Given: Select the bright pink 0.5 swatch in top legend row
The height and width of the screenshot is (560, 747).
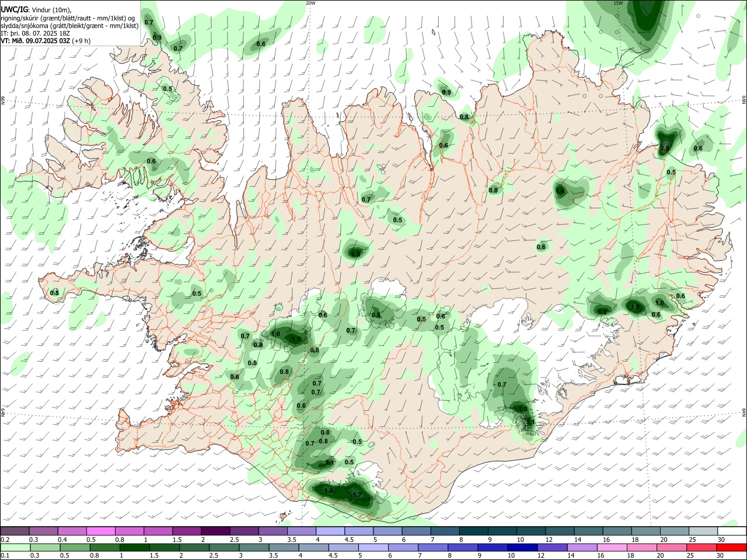Looking at the screenshot, I should click(x=101, y=531).
